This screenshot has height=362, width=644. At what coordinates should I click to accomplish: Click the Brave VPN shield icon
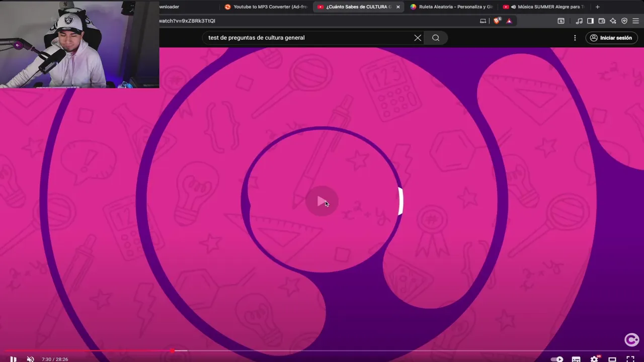pyautogui.click(x=624, y=21)
